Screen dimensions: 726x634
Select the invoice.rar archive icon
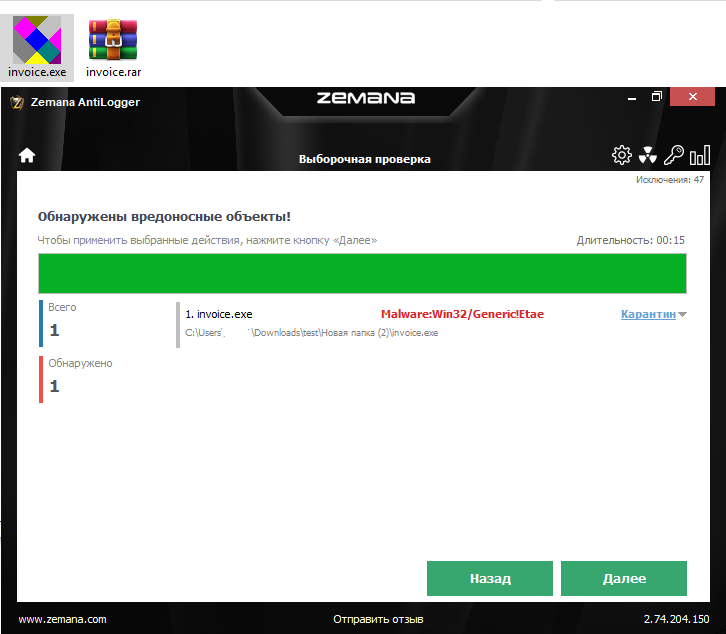[113, 47]
